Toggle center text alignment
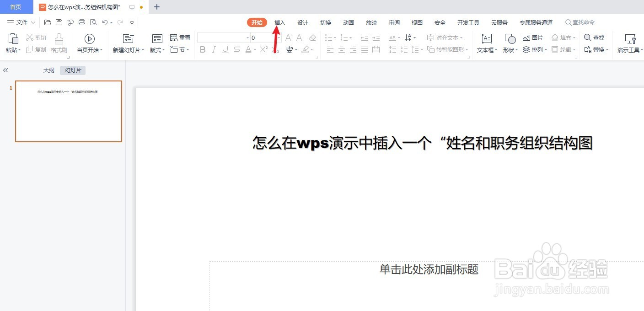The image size is (644, 311). 342,49
